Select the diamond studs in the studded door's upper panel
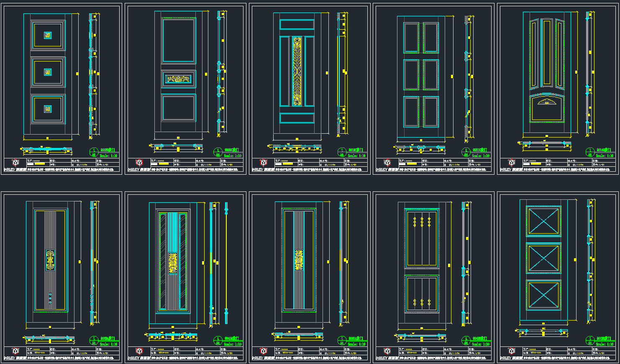The height and width of the screenshot is (364, 620). (x=422, y=222)
